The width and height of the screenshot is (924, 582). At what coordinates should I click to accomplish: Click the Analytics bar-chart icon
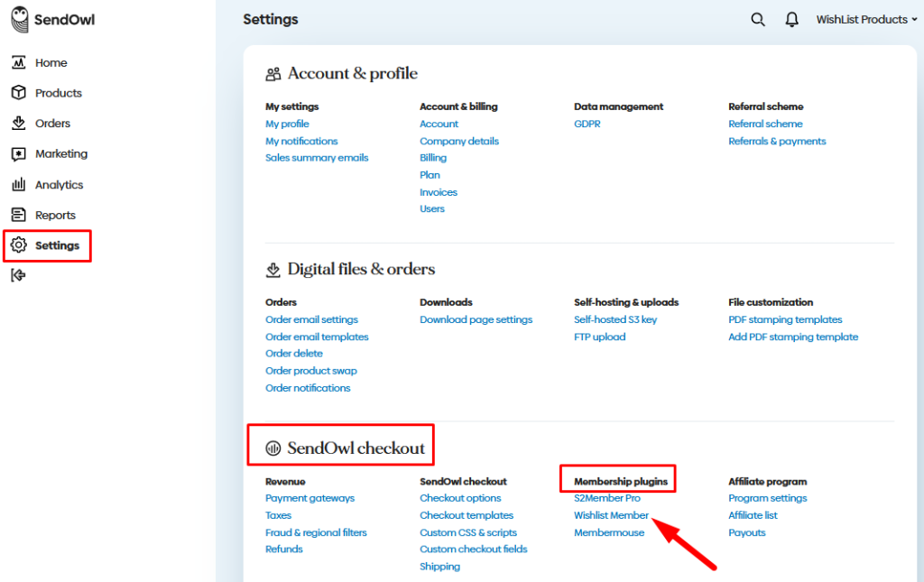point(19,184)
